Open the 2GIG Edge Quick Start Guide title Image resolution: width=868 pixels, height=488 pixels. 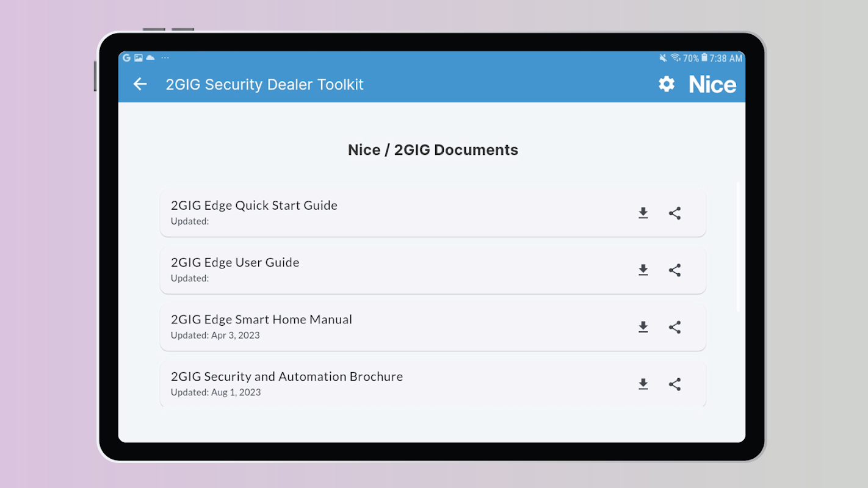254,206
